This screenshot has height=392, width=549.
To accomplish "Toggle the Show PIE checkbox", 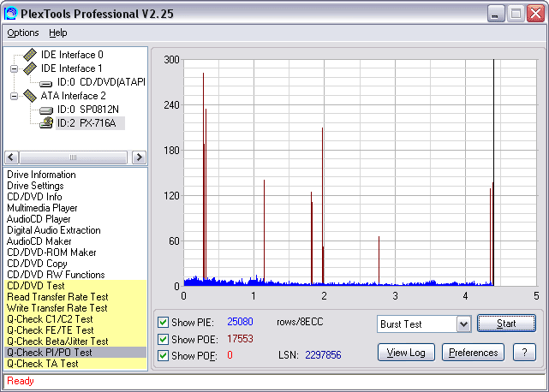I will pos(163,322).
